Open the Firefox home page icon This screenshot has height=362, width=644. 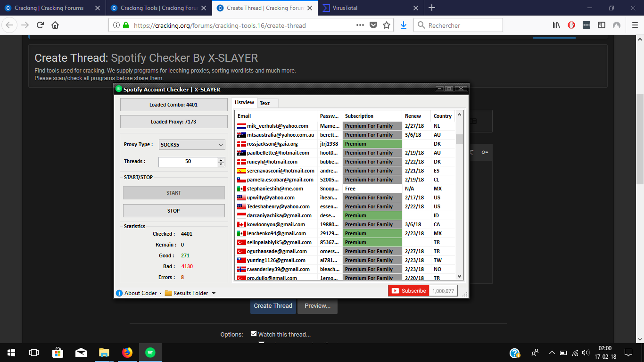click(x=55, y=25)
